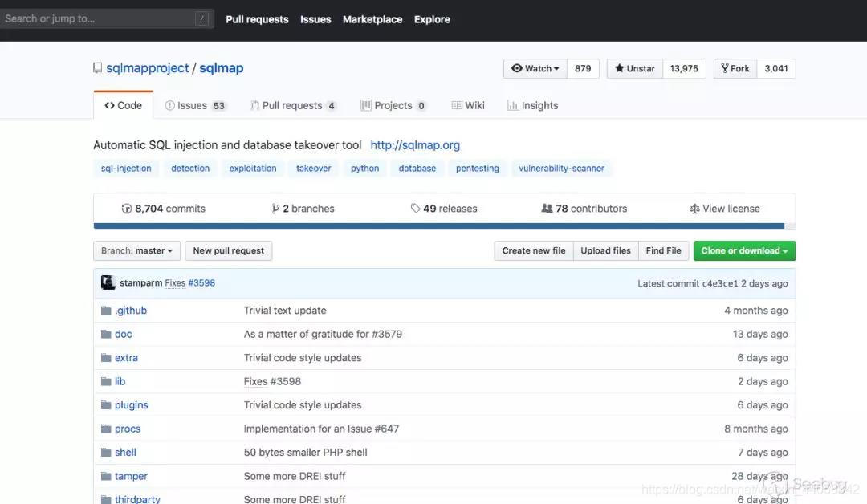Open Explore in top navigation
This screenshot has height=504, width=867.
coord(432,19)
